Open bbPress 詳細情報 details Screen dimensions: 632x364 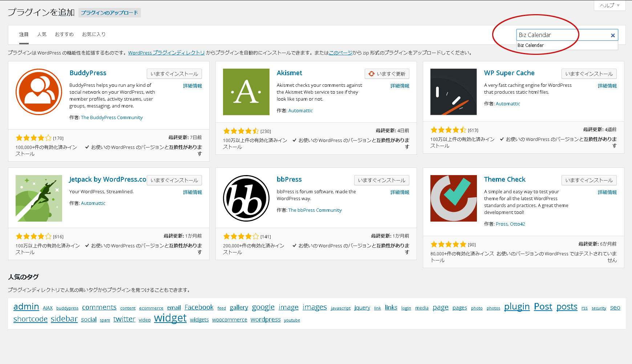click(x=400, y=193)
